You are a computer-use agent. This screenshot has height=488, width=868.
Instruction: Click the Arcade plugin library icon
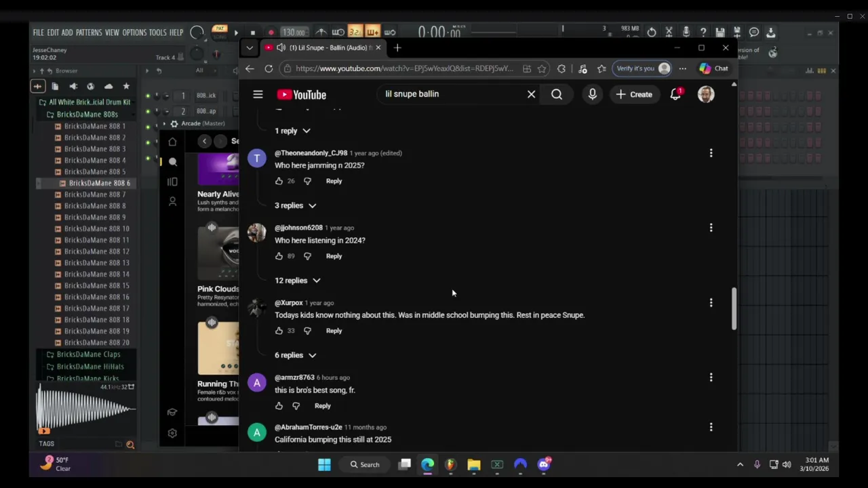[x=172, y=182]
